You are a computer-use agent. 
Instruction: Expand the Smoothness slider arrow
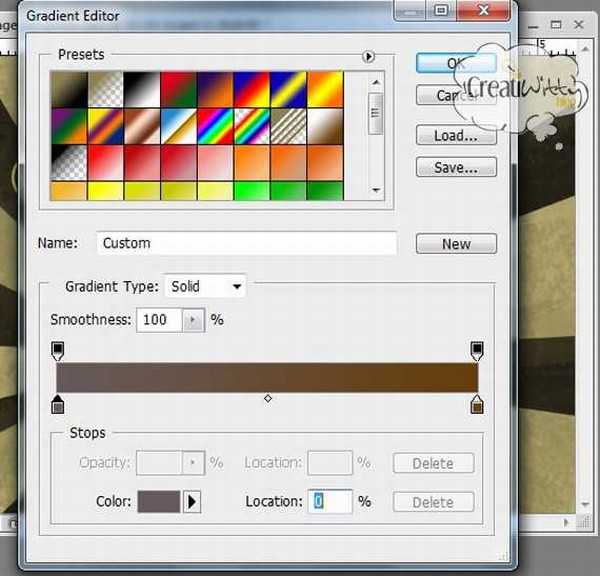(193, 320)
